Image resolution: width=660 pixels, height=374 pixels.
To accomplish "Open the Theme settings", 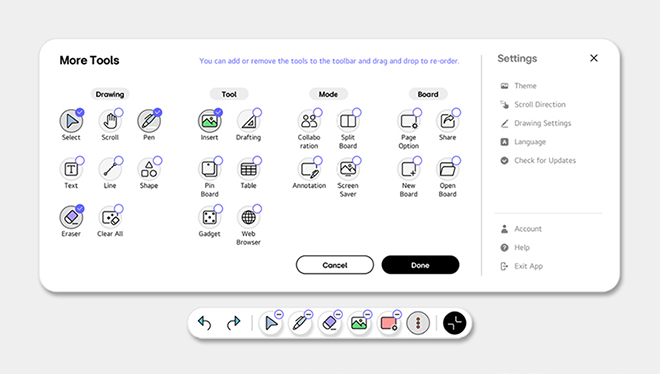I will [x=518, y=86].
